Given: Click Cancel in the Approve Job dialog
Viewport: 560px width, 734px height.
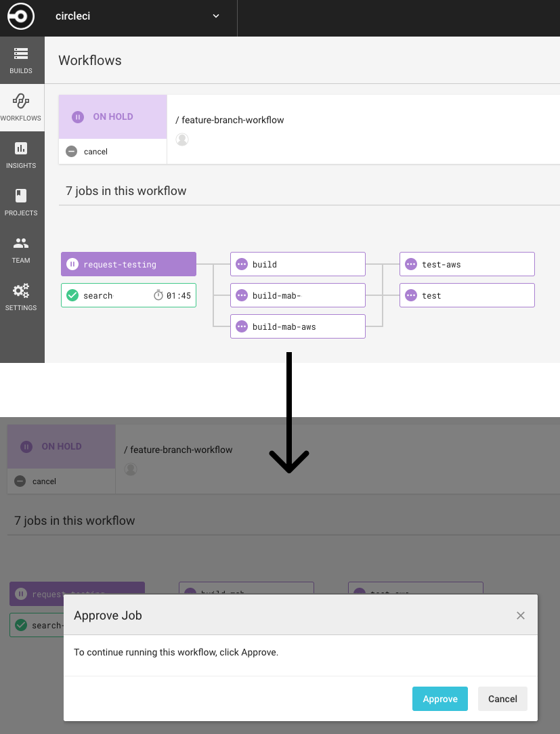Looking at the screenshot, I should click(x=502, y=698).
